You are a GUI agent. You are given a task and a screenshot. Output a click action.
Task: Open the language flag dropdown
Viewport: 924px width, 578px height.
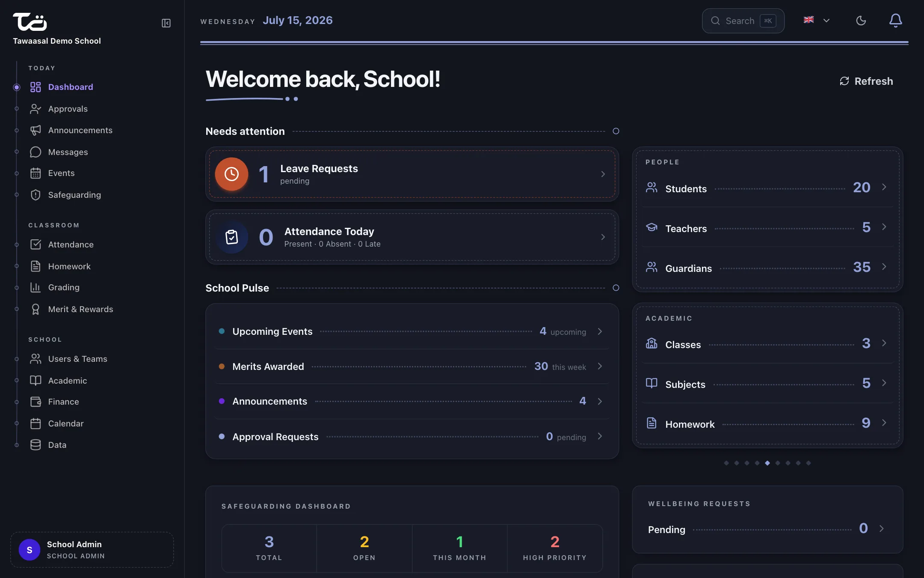tap(817, 20)
